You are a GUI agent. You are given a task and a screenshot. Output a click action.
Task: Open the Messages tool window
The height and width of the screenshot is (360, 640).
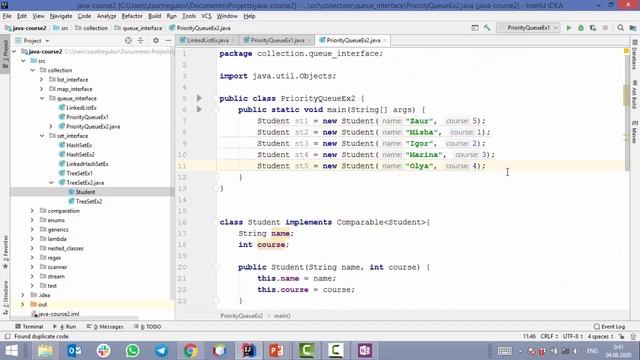tap(105, 327)
